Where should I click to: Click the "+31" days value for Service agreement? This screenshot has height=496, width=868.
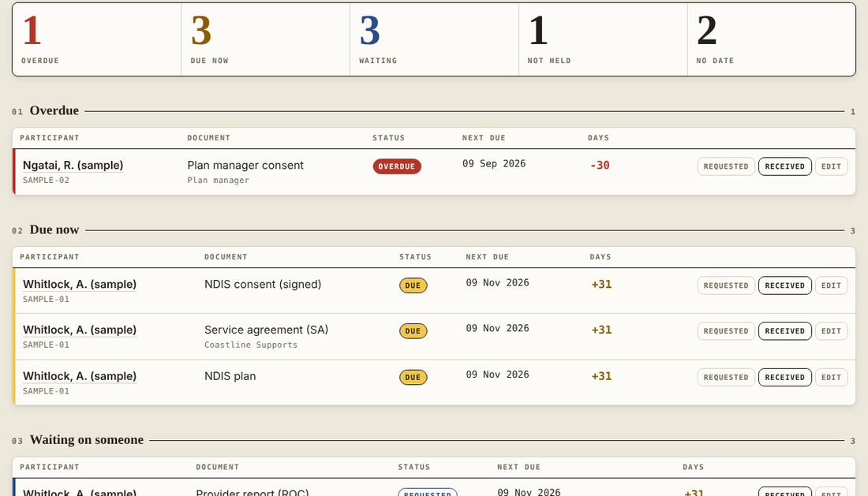pos(602,330)
